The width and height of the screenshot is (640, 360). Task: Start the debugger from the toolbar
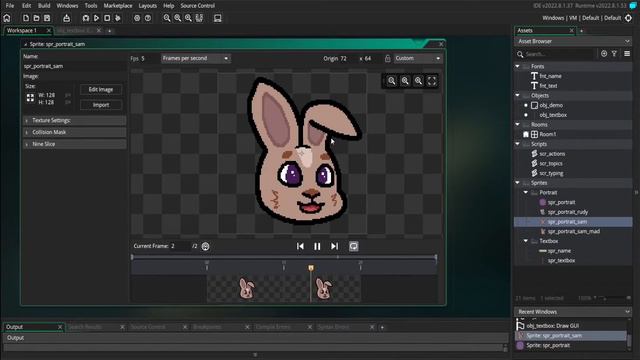pos(86,18)
